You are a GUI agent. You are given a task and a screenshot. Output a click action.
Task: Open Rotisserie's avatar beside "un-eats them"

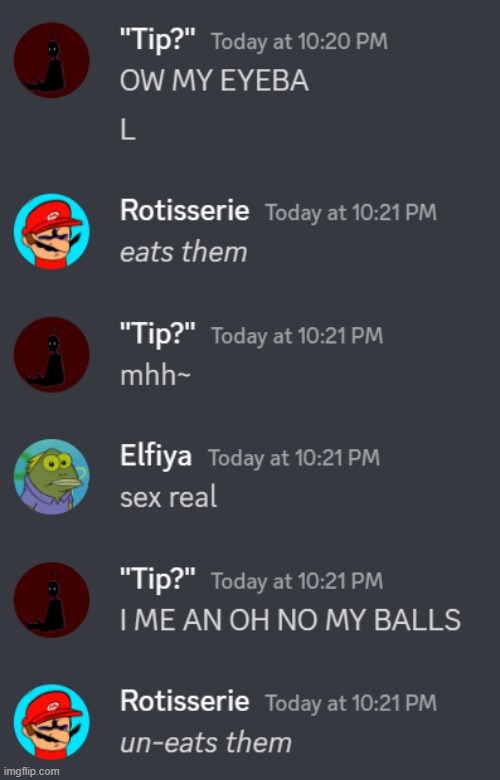(x=52, y=722)
